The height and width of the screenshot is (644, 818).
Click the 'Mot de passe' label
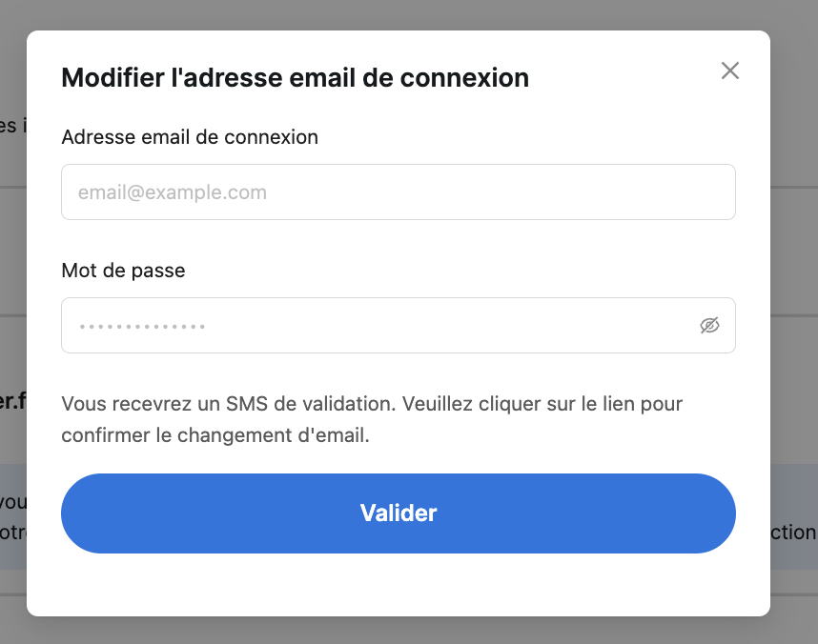click(123, 271)
